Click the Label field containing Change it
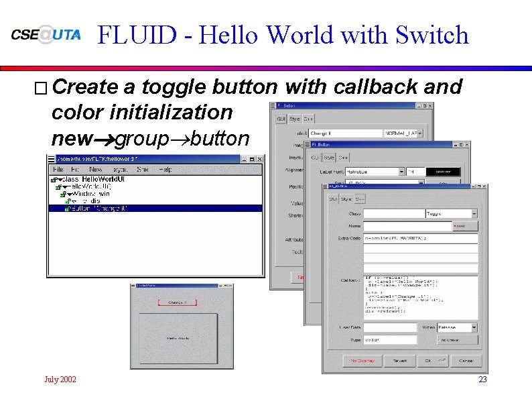 pyautogui.click(x=345, y=133)
